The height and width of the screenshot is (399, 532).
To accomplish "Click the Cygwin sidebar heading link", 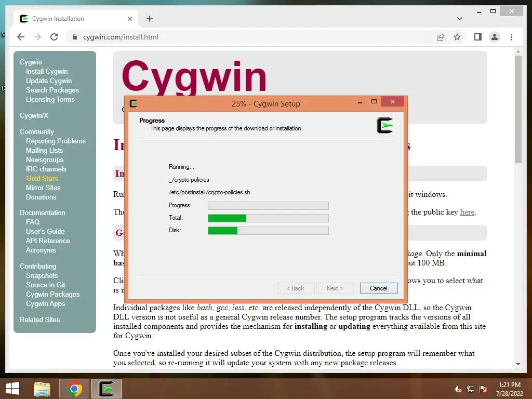I will coord(31,62).
